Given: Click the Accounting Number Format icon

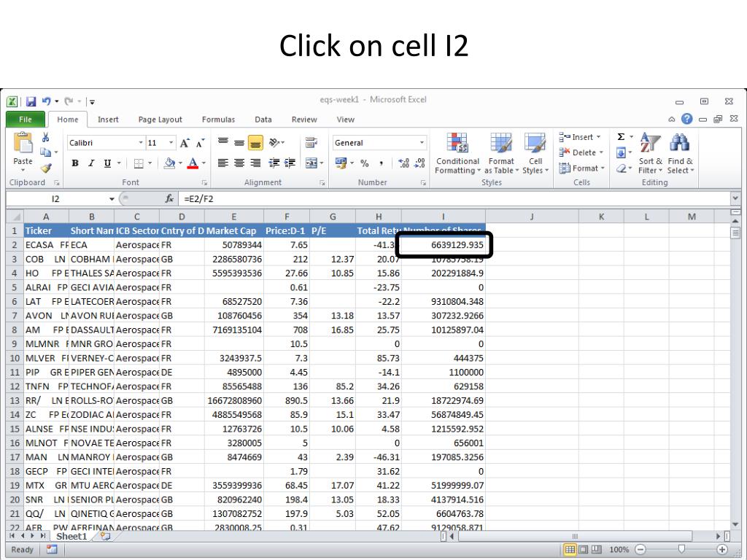Looking at the screenshot, I should click(341, 163).
